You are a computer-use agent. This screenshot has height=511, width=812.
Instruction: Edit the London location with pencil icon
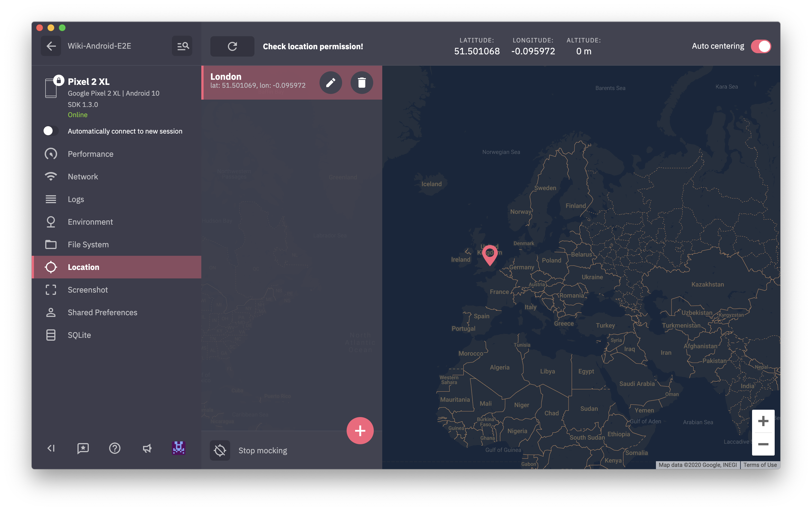pyautogui.click(x=331, y=82)
